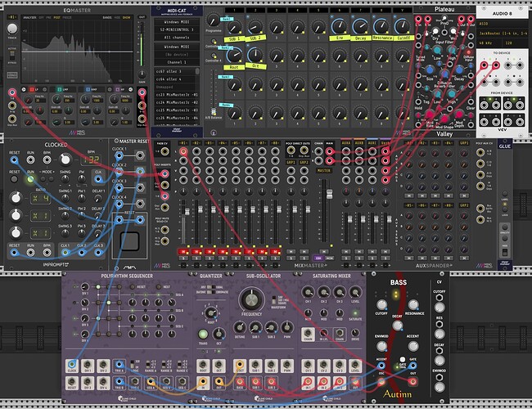Click the CLOCKED DELAY 1 knob
Image resolution: width=532 pixels, height=409 pixels.
tap(98, 198)
